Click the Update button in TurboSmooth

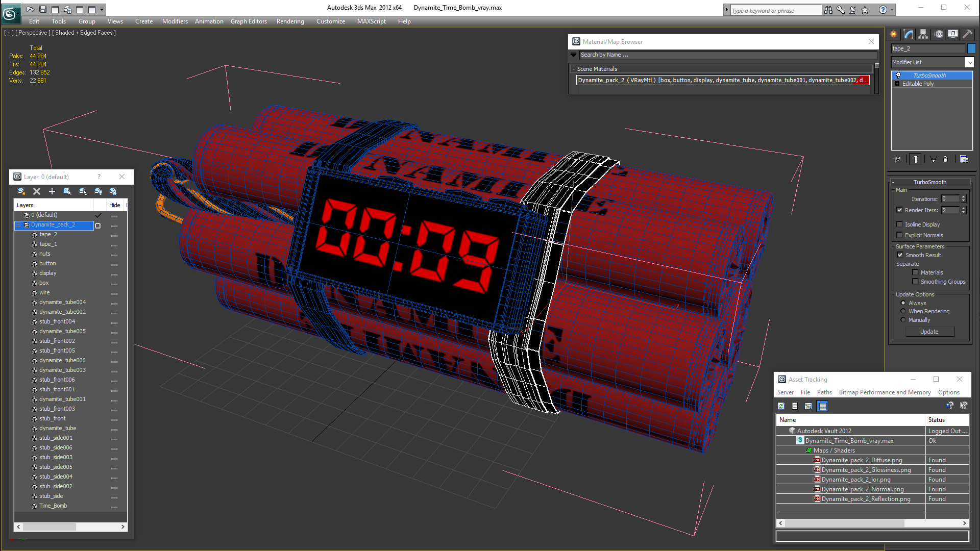pyautogui.click(x=929, y=332)
